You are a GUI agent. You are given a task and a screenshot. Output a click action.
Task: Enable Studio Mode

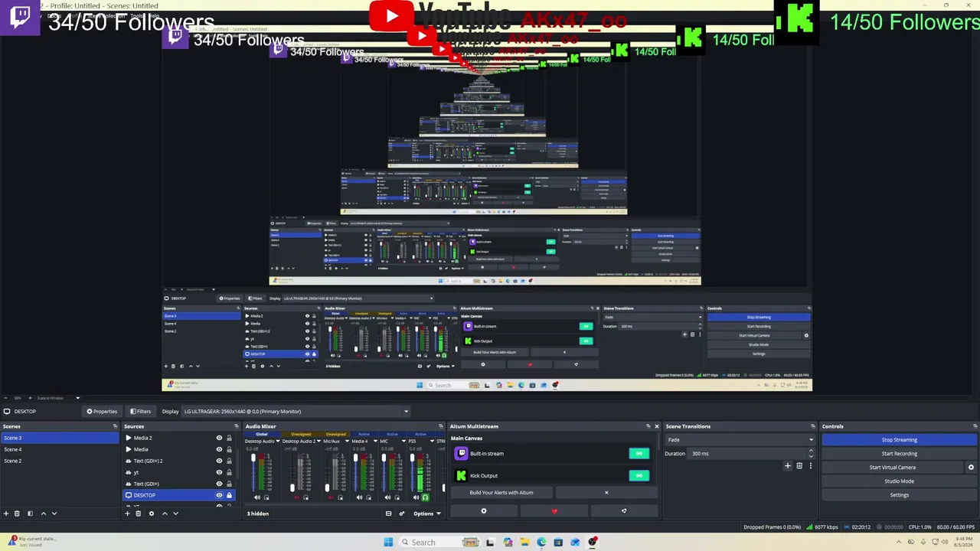click(x=899, y=481)
